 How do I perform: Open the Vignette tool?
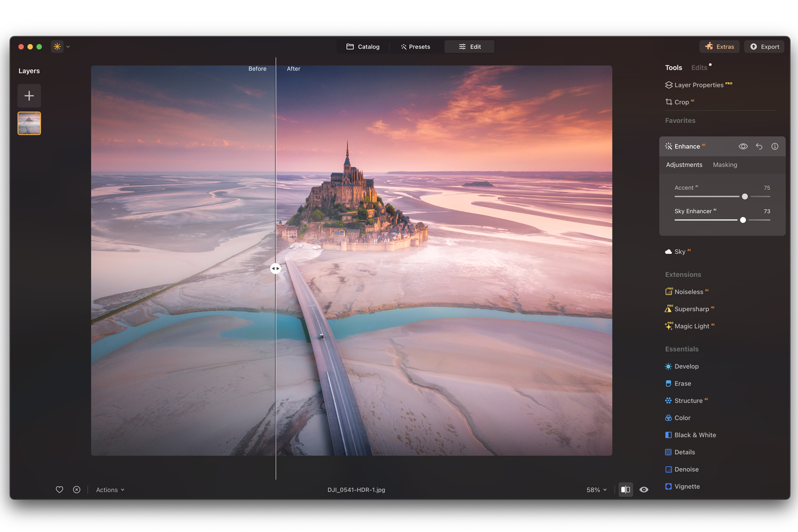(683, 487)
